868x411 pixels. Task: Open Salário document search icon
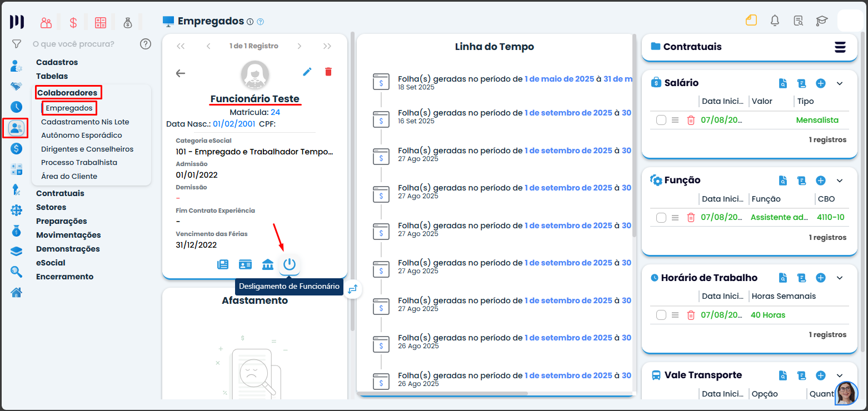783,83
